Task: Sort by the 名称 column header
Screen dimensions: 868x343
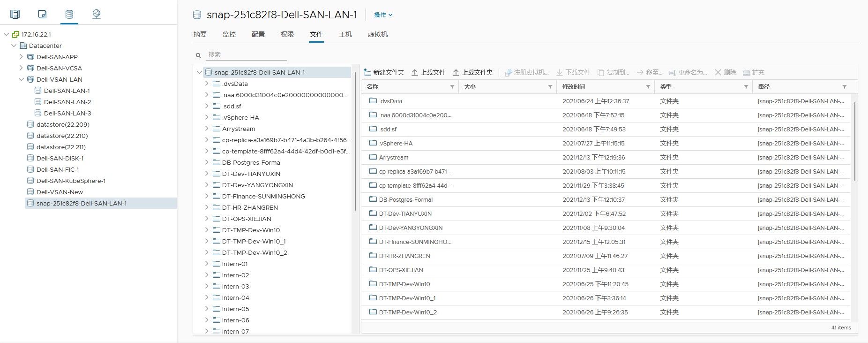Action: 373,87
